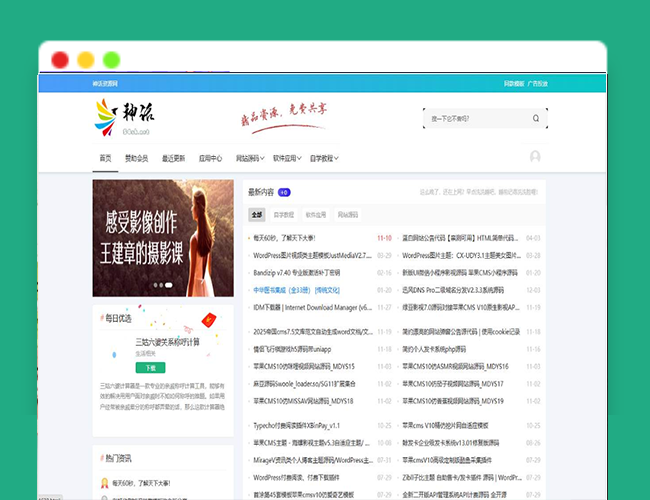
Task: Open the WordPress付费阅读 plugin article
Action: coord(296,478)
